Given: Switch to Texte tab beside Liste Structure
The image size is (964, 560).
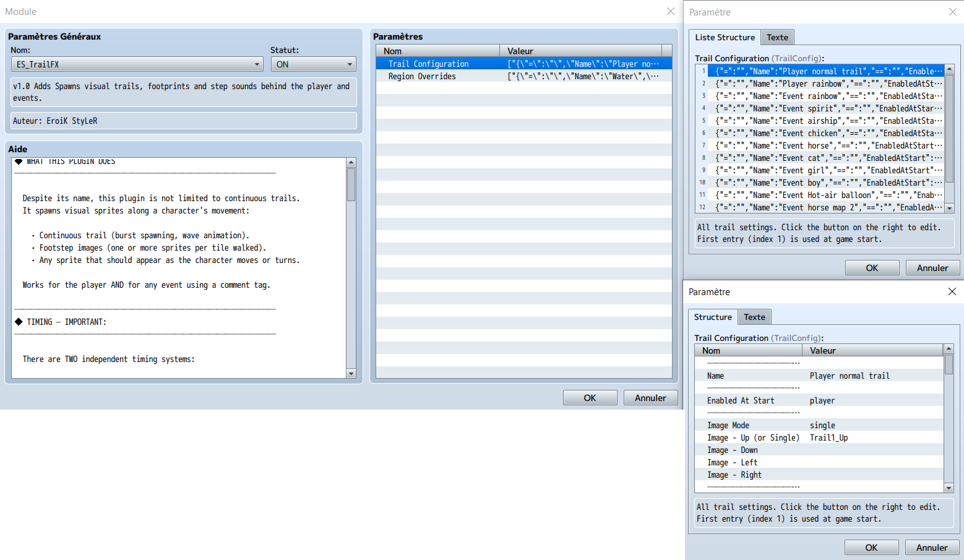Looking at the screenshot, I should coord(777,38).
